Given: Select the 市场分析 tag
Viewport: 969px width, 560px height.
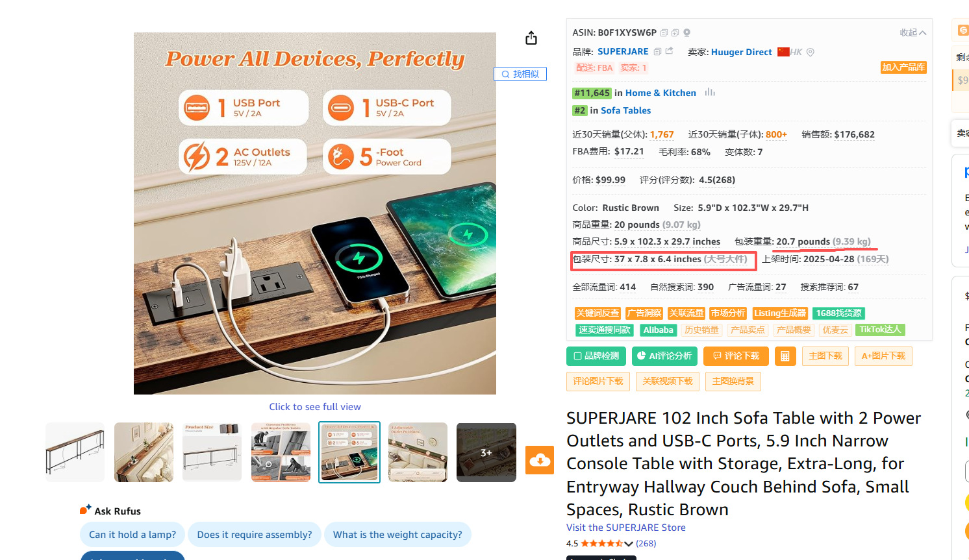Looking at the screenshot, I should click(x=728, y=313).
